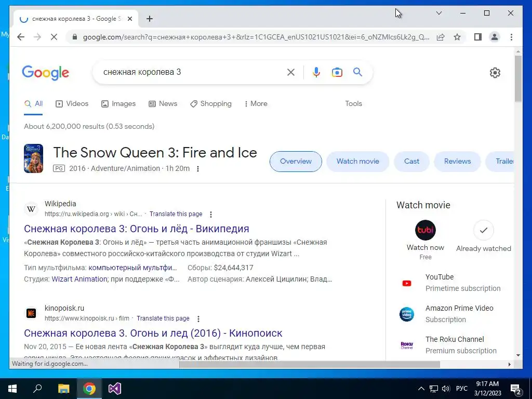Open the Chrome profile avatar
Viewport: 532px width, 399px height.
tap(495, 37)
